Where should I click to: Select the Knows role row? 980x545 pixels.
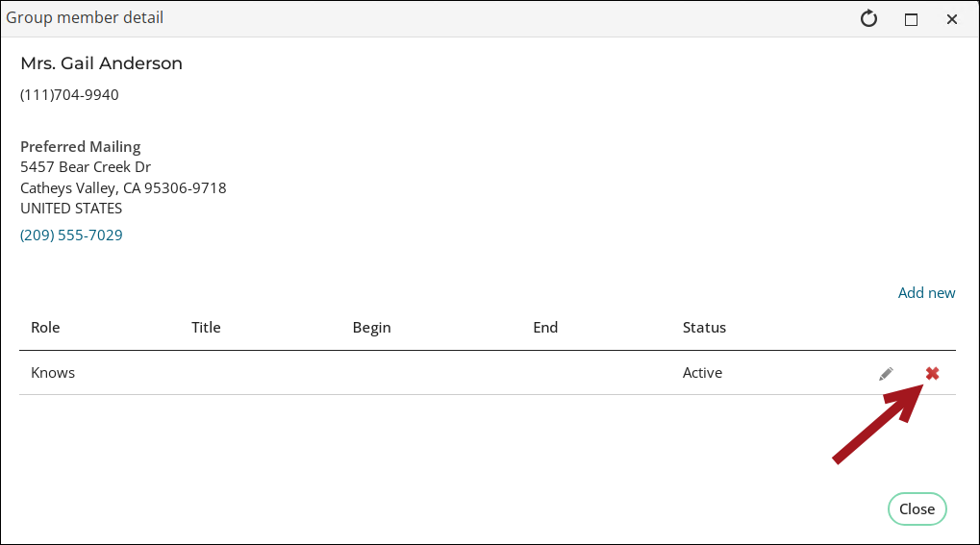coord(53,373)
